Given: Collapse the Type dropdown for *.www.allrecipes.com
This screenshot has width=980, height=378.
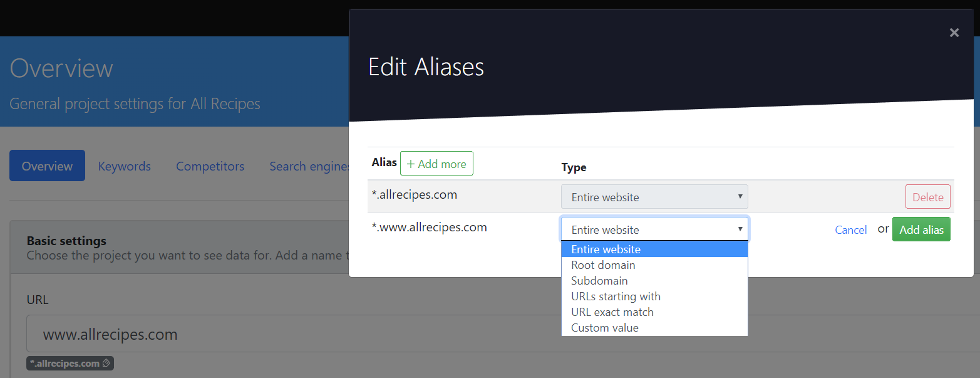Looking at the screenshot, I should [654, 229].
